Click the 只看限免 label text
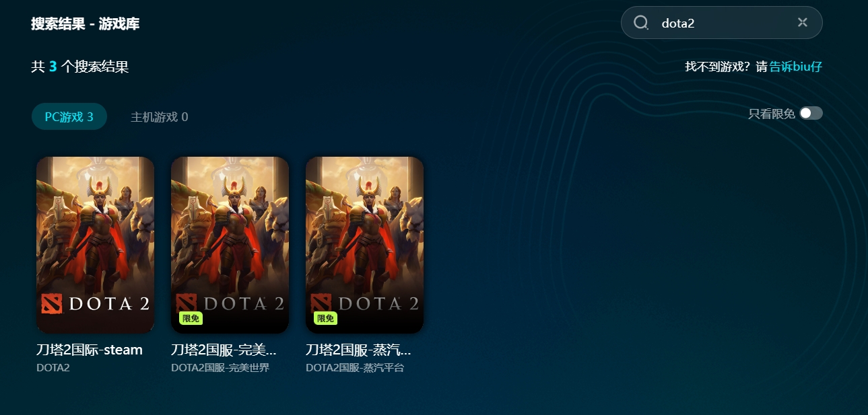868x415 pixels. (x=772, y=114)
